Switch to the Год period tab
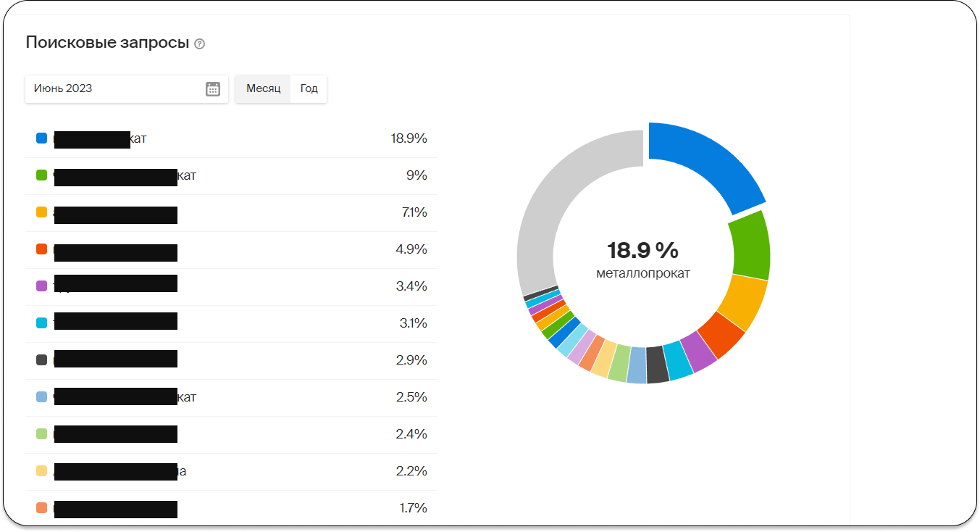Screen dimensions: 980x532 (309, 89)
